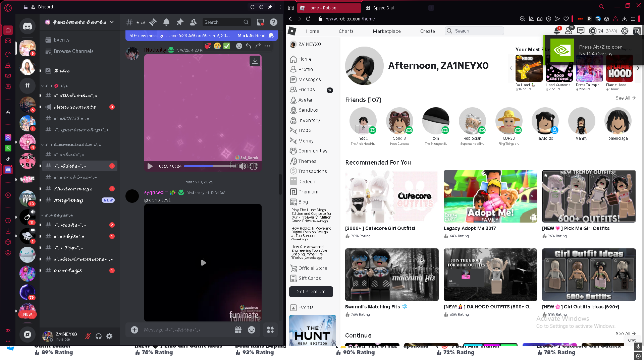Click Mark As Read banner
The image size is (644, 362).
(252, 36)
